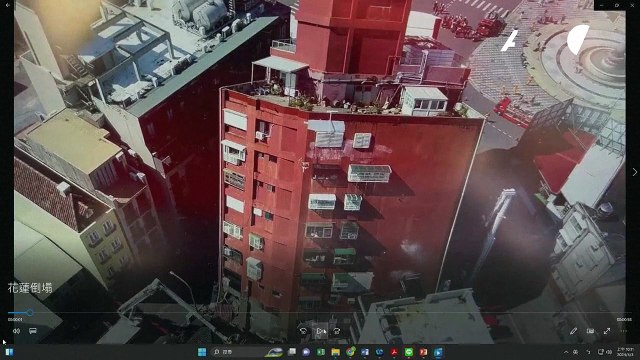This screenshot has width=640, height=360.
Task: Open Adobe Acrobat from the taskbar
Action: (x=394, y=352)
